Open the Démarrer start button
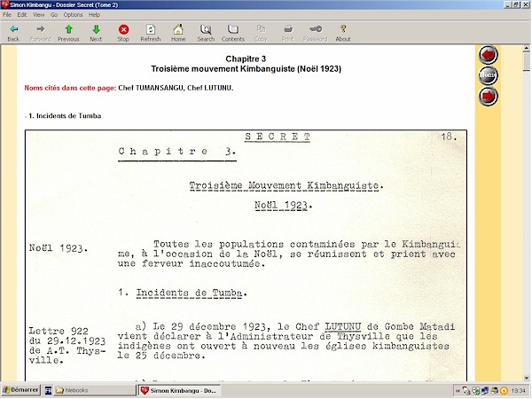 tap(20, 391)
